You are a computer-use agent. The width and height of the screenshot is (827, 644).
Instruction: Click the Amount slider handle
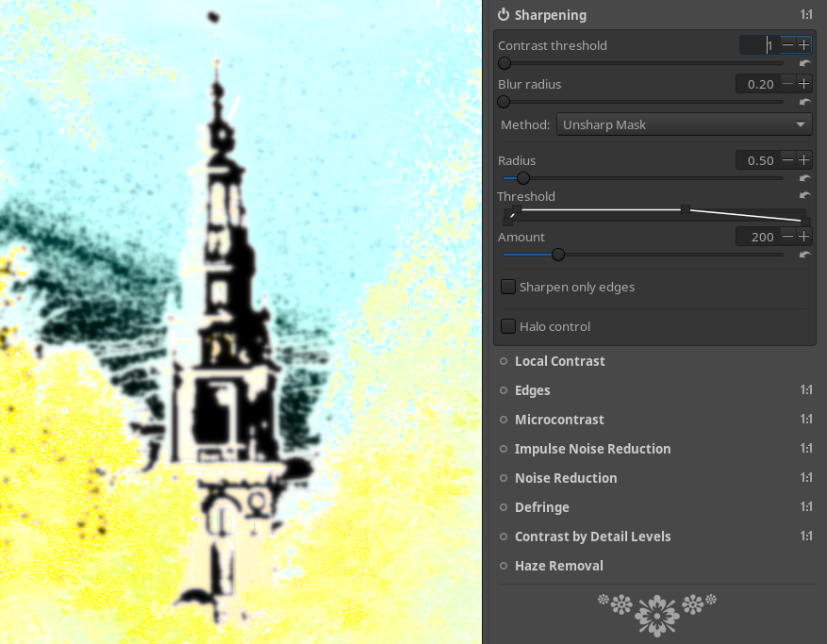[558, 255]
